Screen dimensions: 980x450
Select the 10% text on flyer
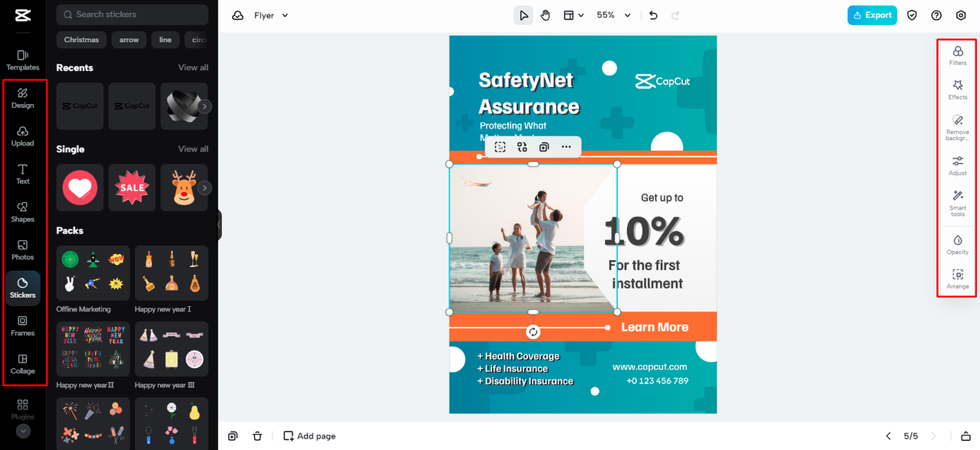(x=644, y=230)
